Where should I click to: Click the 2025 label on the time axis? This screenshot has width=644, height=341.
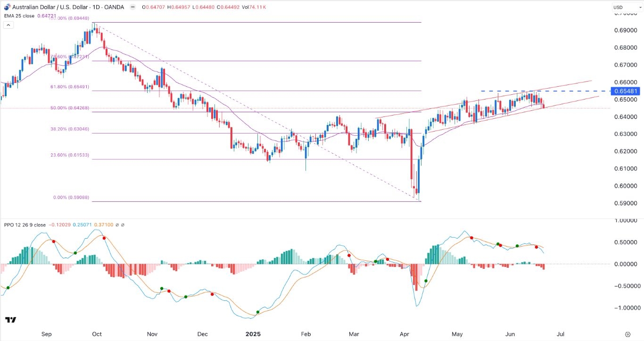(253, 334)
